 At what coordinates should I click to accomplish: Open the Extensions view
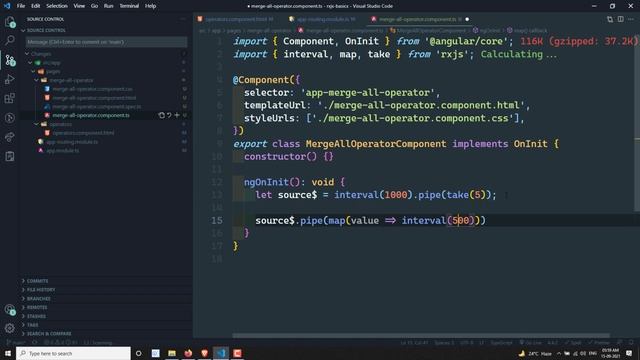pyautogui.click(x=10, y=98)
